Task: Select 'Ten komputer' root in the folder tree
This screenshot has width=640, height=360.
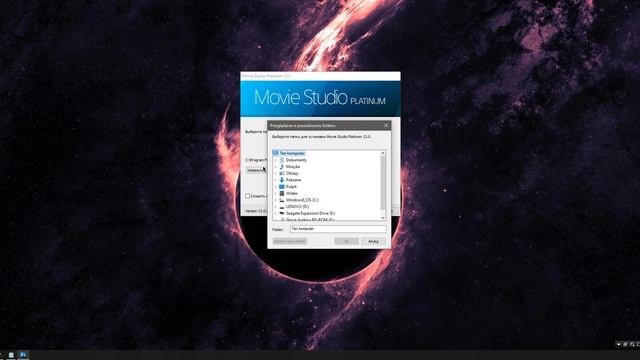Action: (x=292, y=153)
